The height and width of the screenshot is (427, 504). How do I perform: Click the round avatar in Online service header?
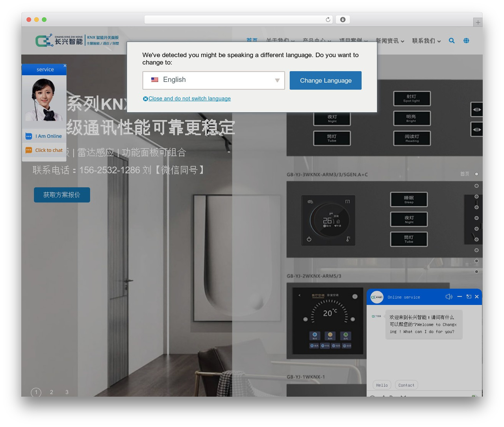(377, 297)
